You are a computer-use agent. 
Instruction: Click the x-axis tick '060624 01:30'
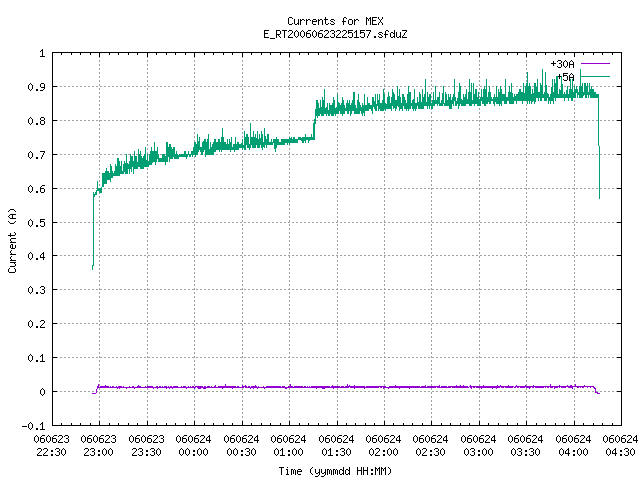pyautogui.click(x=336, y=446)
